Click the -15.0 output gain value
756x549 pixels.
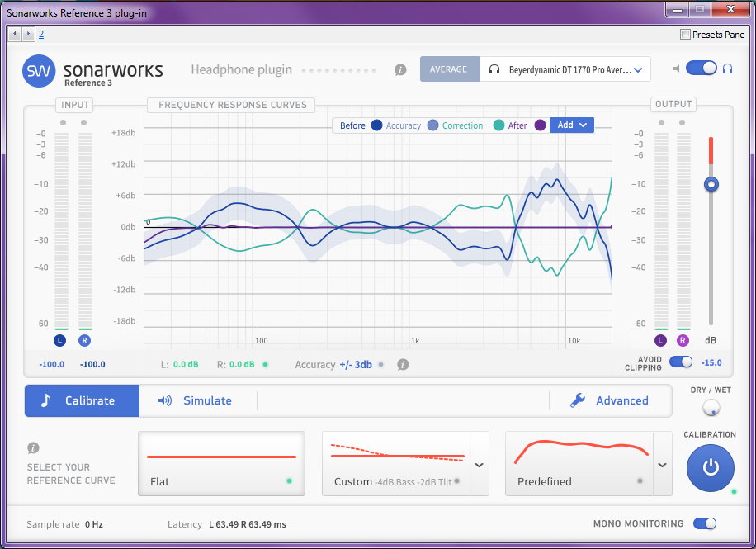[x=711, y=362]
